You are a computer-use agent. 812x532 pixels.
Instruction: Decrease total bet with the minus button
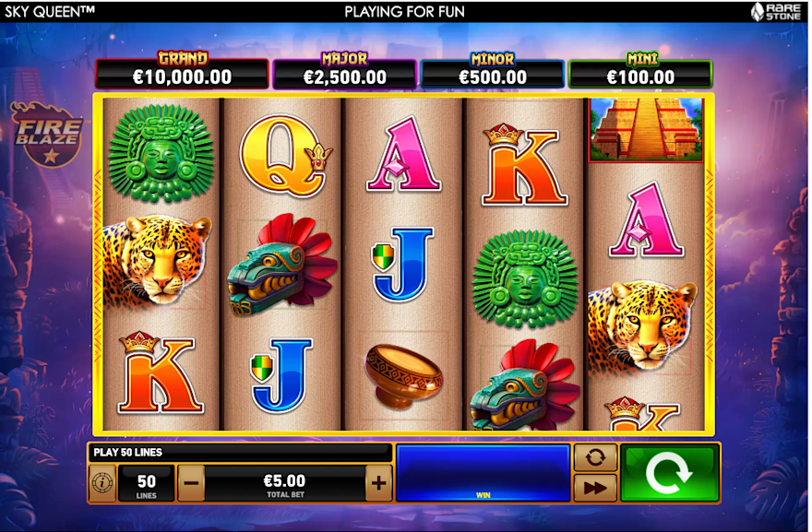pyautogui.click(x=191, y=483)
